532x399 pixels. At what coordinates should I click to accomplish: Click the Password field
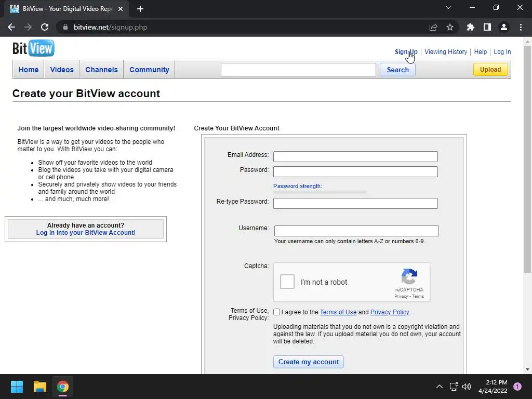click(355, 171)
